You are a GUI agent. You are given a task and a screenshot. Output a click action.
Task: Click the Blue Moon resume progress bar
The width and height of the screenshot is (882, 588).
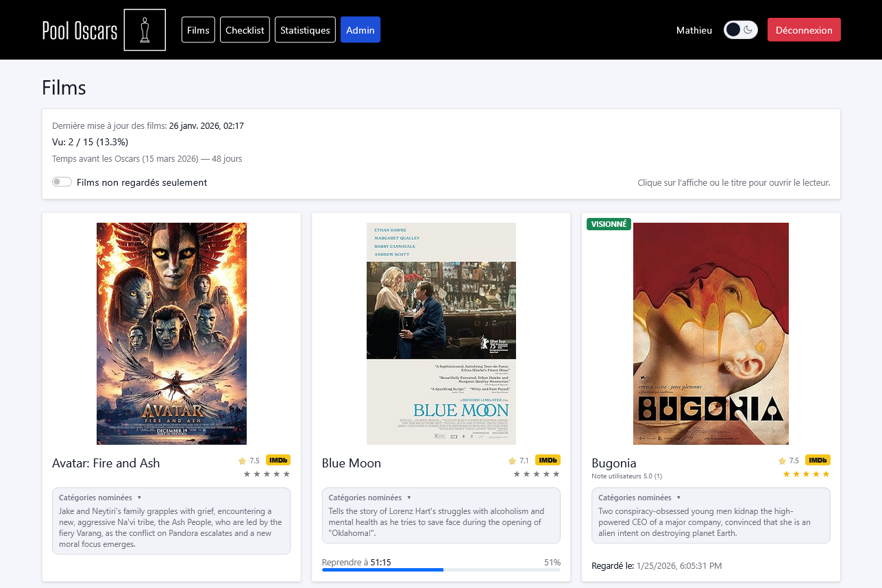point(441,569)
